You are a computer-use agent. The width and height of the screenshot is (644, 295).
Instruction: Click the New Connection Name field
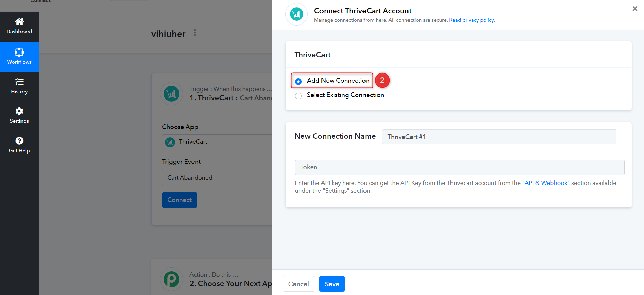pos(499,137)
